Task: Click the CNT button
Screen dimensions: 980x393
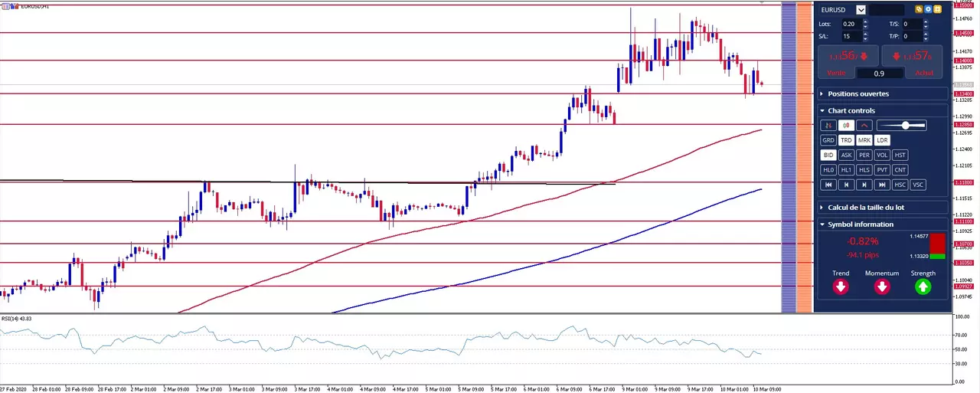Action: (900, 170)
